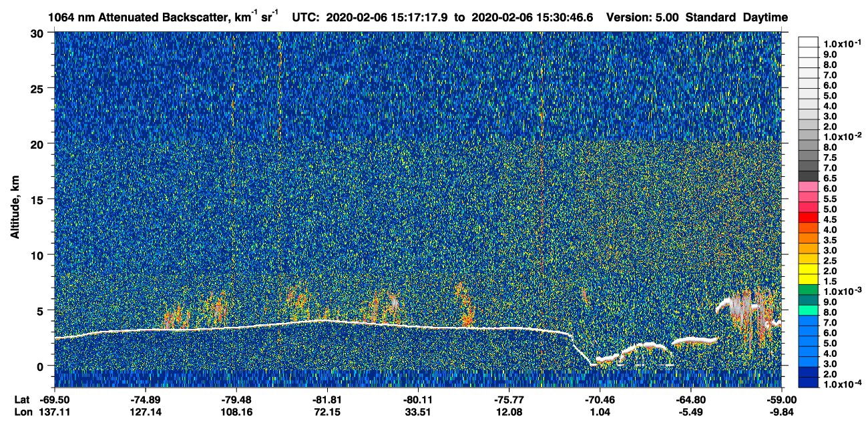Image resolution: width=868 pixels, height=445 pixels.
Task: Click latitude value '-69.50'
Action: pyautogui.click(x=55, y=399)
